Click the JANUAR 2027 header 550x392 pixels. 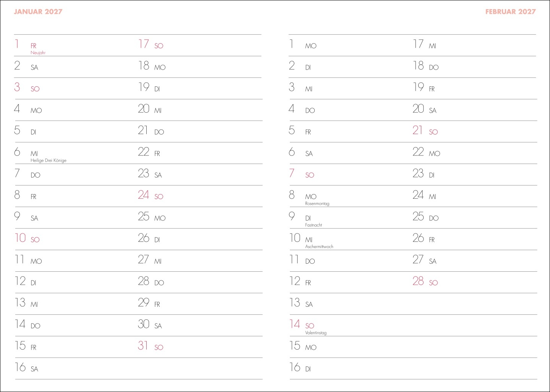38,11
